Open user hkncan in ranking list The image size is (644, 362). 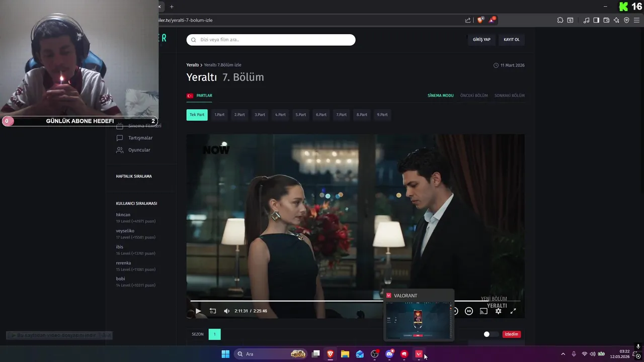point(123,215)
